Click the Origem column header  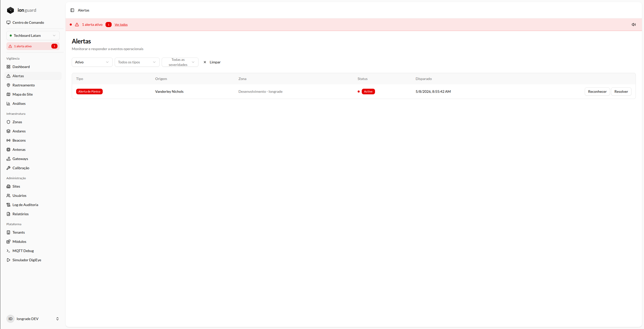pos(161,79)
